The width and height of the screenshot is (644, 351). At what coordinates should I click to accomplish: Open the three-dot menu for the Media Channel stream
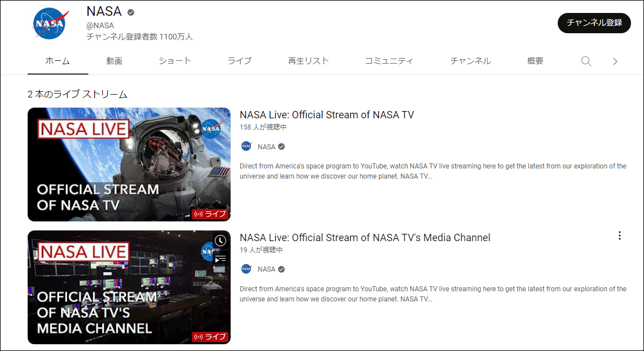point(619,236)
